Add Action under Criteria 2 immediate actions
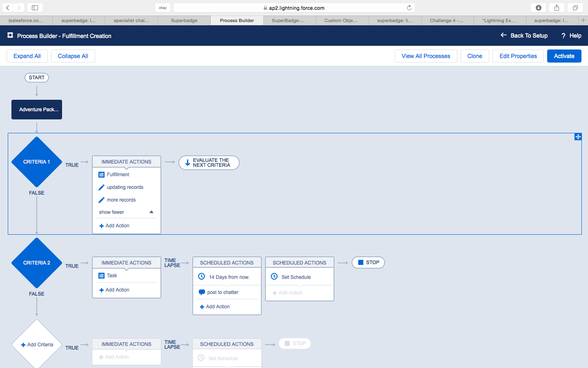This screenshot has width=588, height=368. coord(114,290)
